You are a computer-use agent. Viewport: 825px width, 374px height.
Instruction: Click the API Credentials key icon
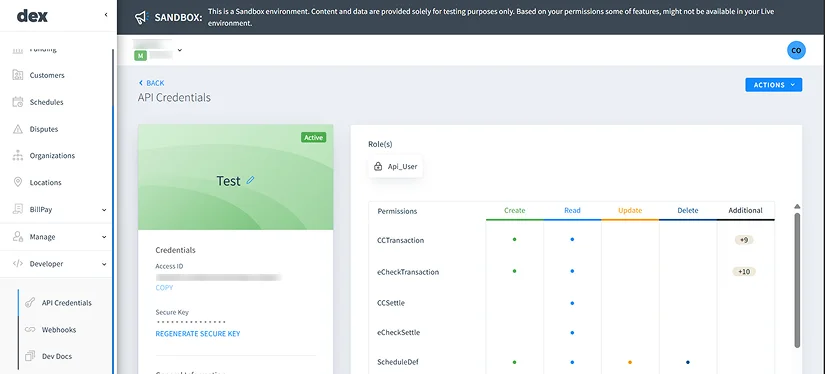coord(30,302)
